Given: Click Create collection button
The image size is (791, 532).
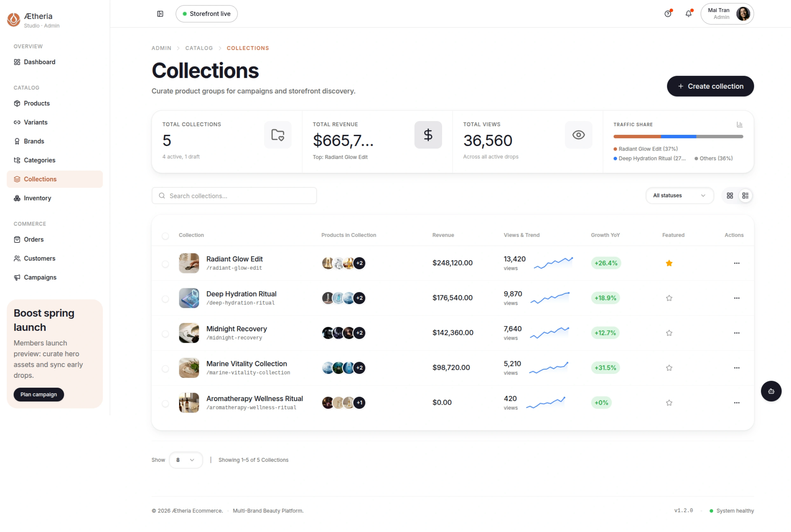Looking at the screenshot, I should (710, 86).
